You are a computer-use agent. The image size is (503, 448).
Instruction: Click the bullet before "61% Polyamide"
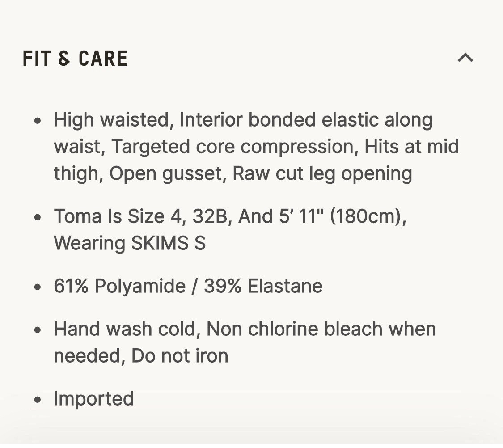38,287
